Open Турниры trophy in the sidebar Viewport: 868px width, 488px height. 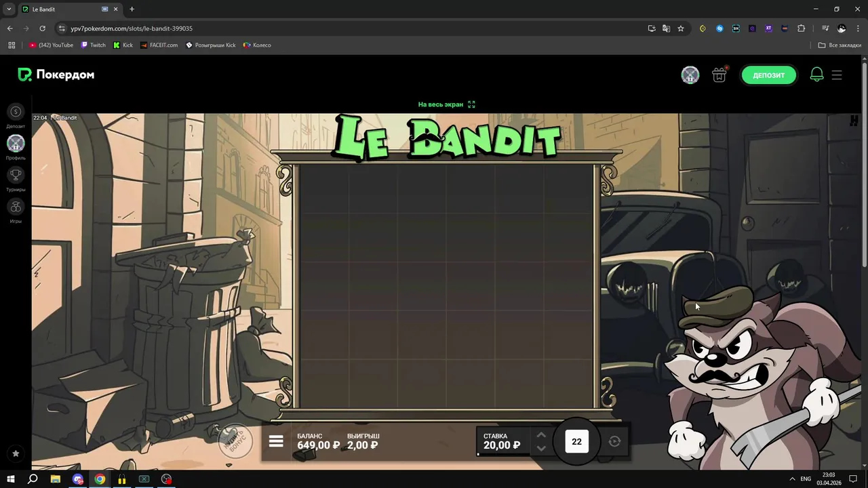tap(16, 175)
